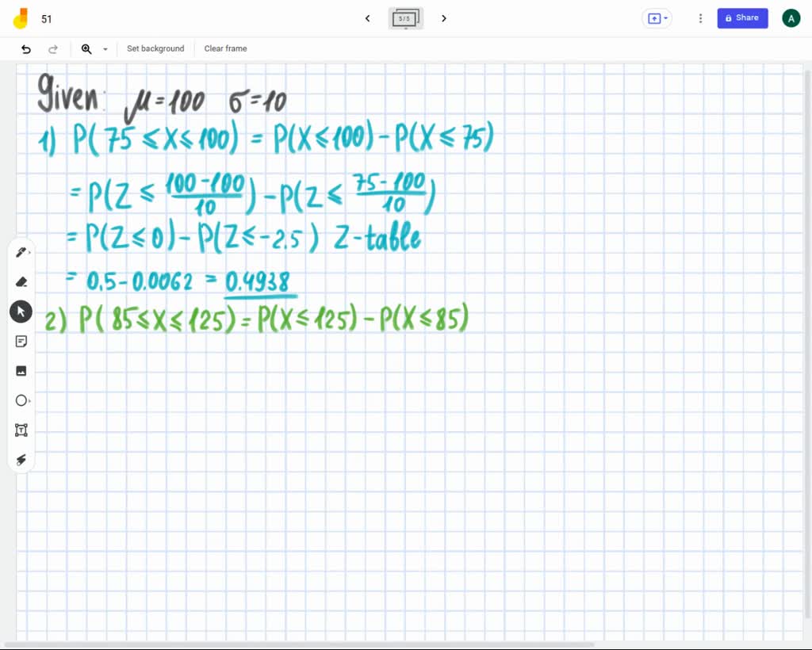Click the Share button

742,17
